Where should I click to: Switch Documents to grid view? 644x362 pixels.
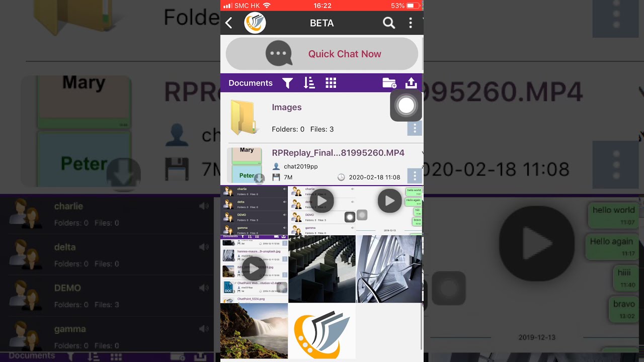pyautogui.click(x=331, y=83)
